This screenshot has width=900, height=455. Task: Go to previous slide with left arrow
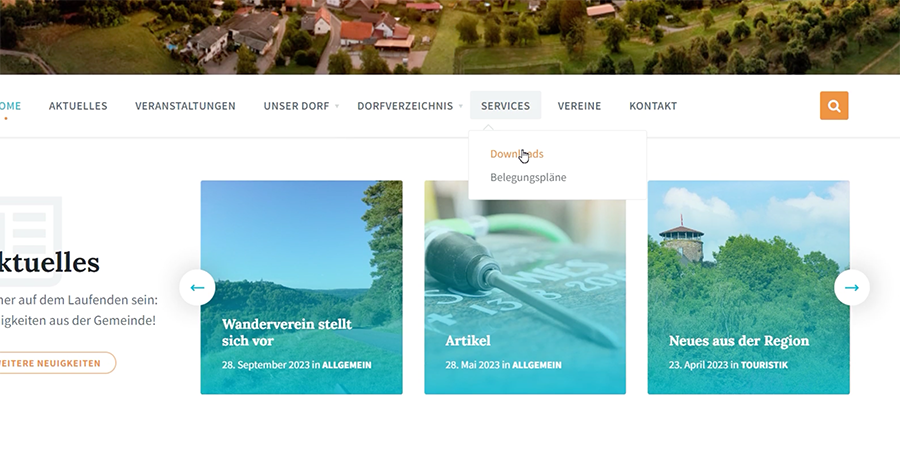197,287
